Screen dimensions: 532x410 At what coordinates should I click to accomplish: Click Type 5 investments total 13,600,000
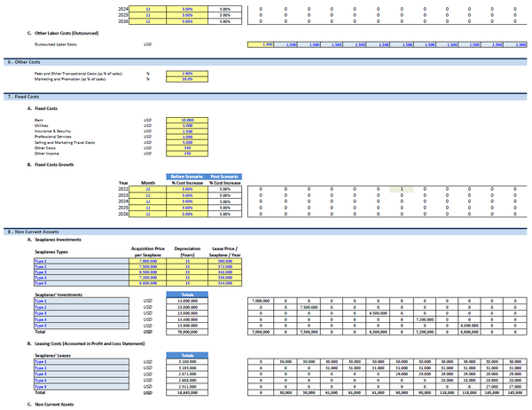click(187, 326)
